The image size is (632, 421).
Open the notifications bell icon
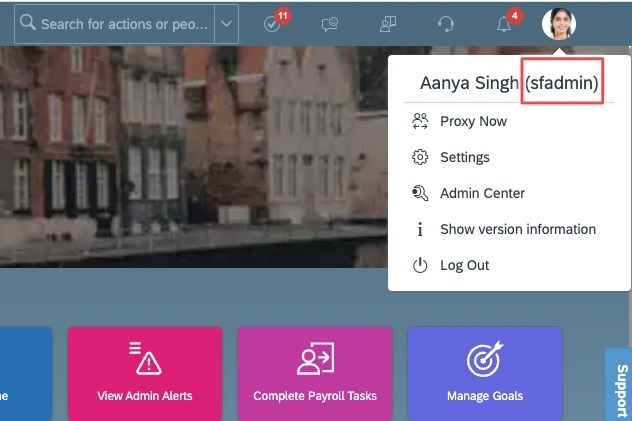click(504, 24)
